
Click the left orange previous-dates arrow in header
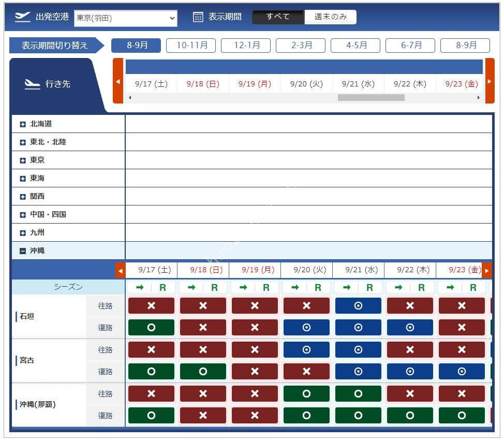118,81
